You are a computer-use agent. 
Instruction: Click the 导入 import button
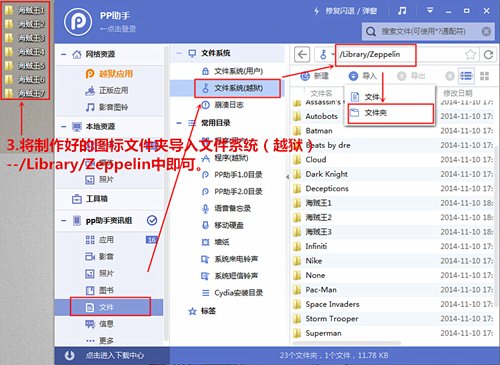[x=363, y=76]
